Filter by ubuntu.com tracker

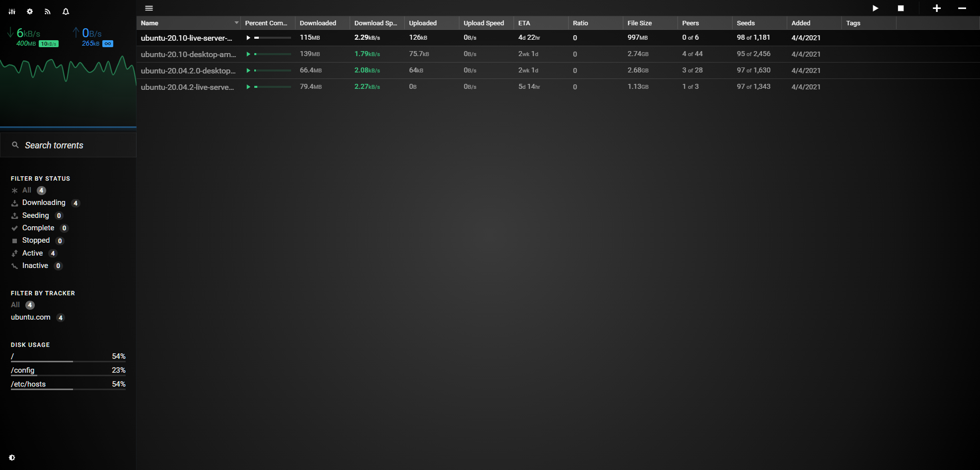tap(31, 317)
